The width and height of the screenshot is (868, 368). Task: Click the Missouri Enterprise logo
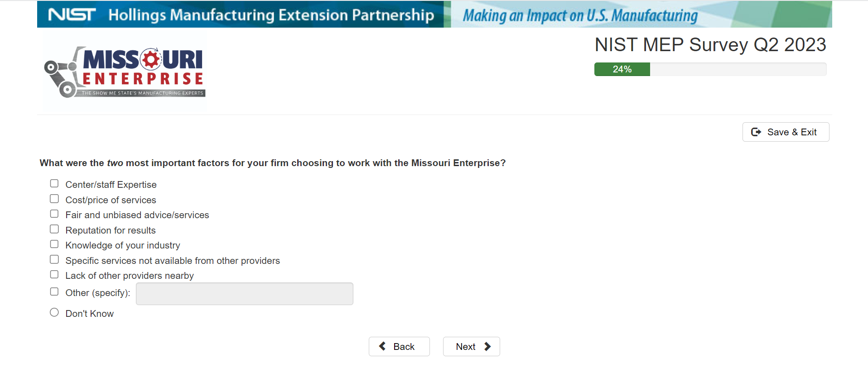click(125, 72)
